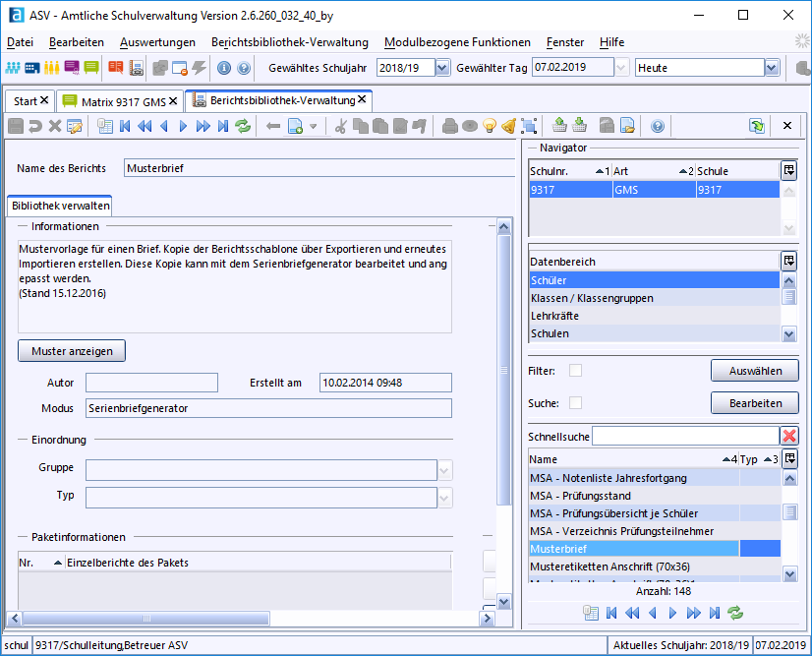Refresh the navigator list with green arrows

coord(735,613)
